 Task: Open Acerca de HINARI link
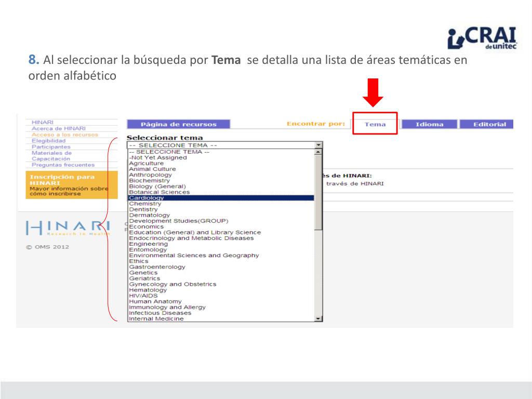[59, 128]
